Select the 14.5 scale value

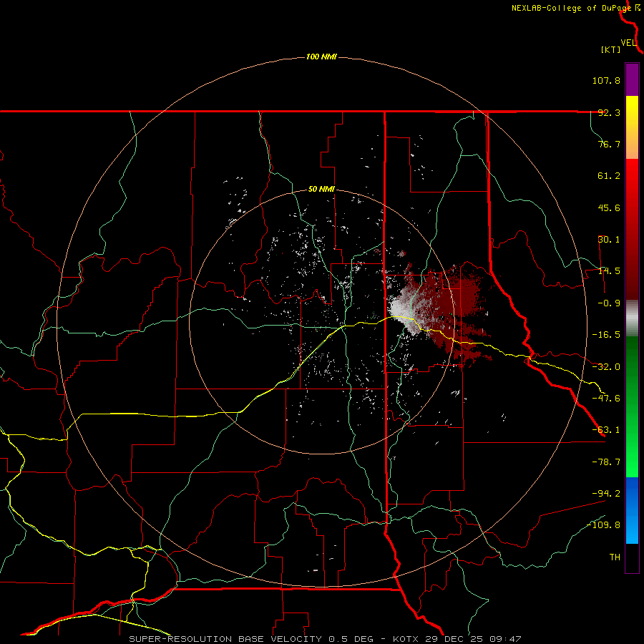click(609, 271)
